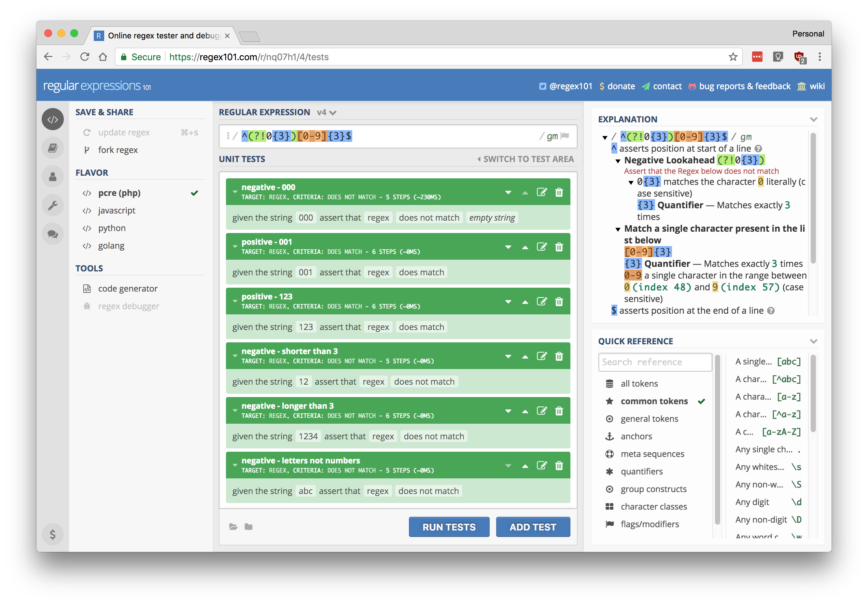The height and width of the screenshot is (604, 868).
Task: Click the RUN TESTS button
Action: pos(449,527)
